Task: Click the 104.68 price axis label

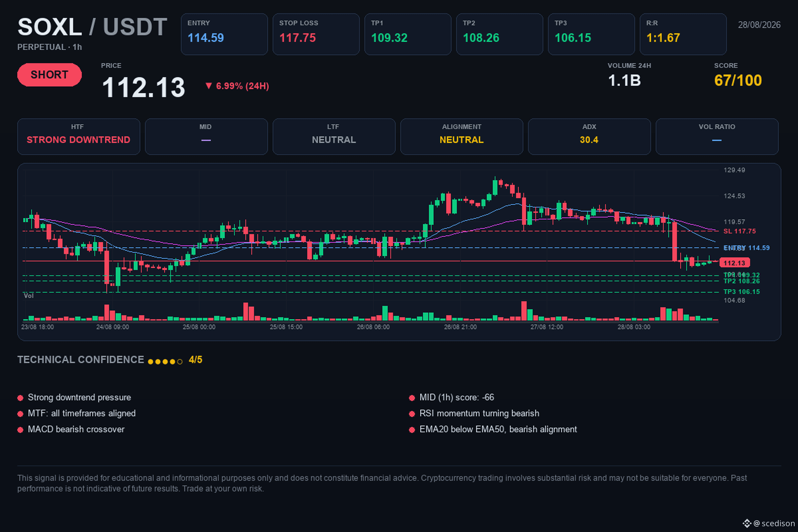Action: click(x=734, y=300)
